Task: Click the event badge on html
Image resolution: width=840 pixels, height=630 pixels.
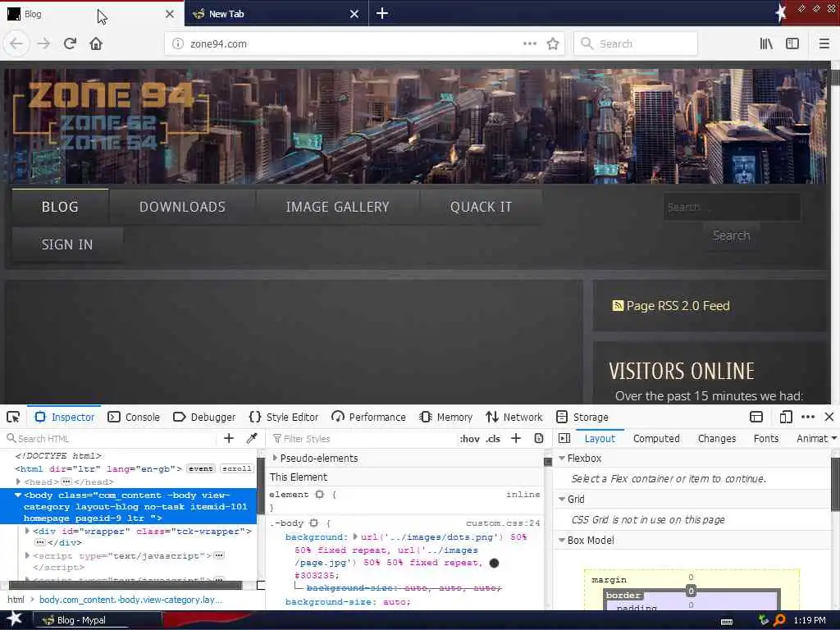Action: coord(200,468)
